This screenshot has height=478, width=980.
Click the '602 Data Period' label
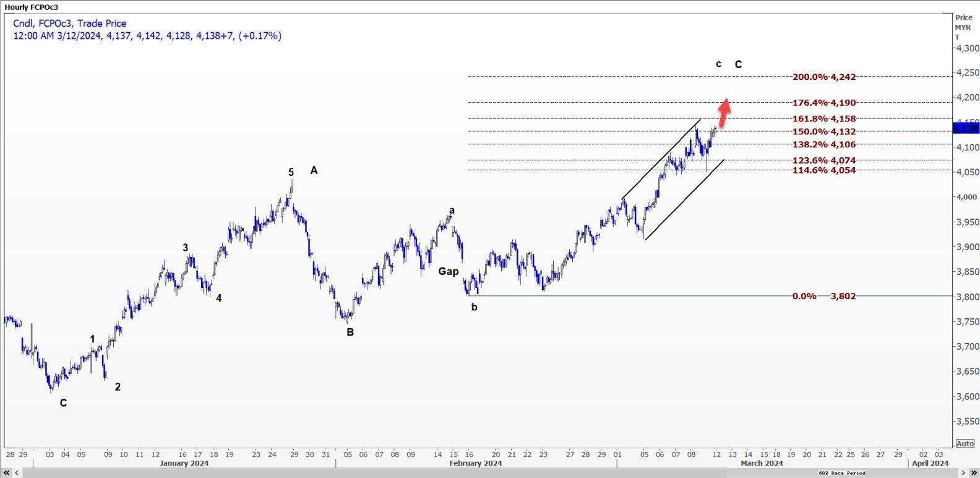coord(841,473)
